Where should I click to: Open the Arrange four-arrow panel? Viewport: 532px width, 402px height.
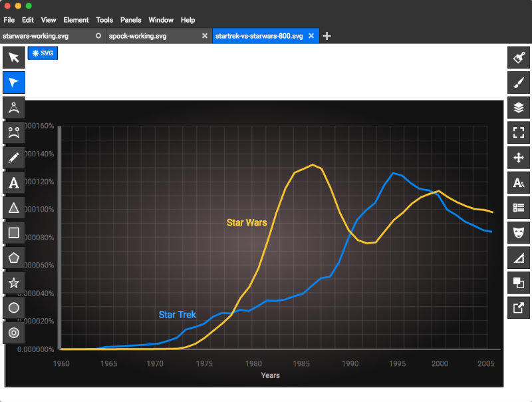pos(519,158)
